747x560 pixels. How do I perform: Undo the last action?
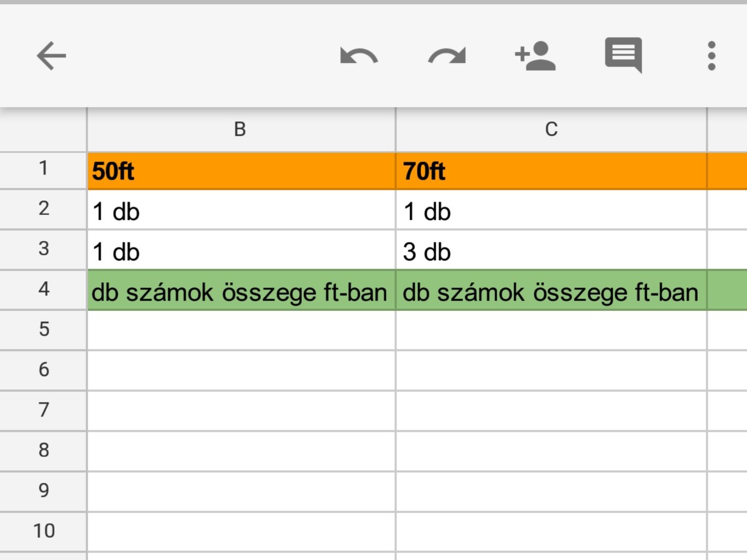(359, 56)
